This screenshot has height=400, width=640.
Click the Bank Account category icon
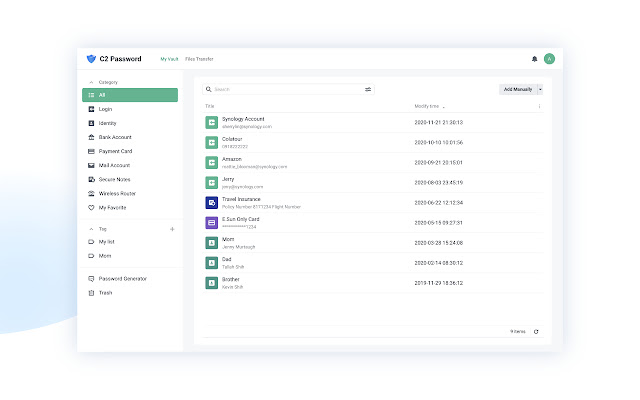pyautogui.click(x=91, y=137)
